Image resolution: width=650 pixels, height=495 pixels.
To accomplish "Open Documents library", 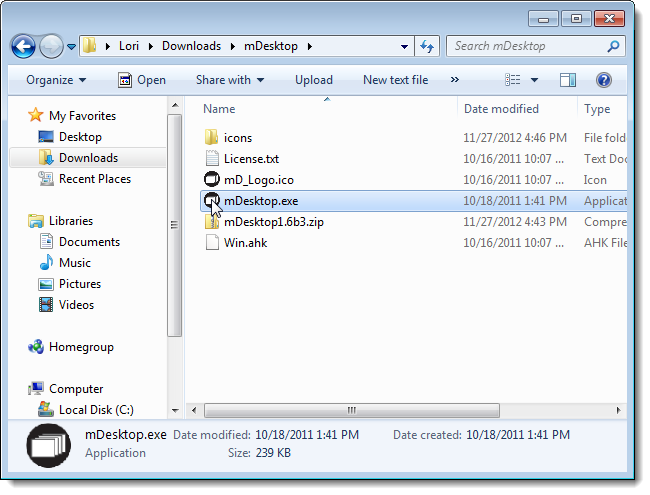I will [89, 242].
